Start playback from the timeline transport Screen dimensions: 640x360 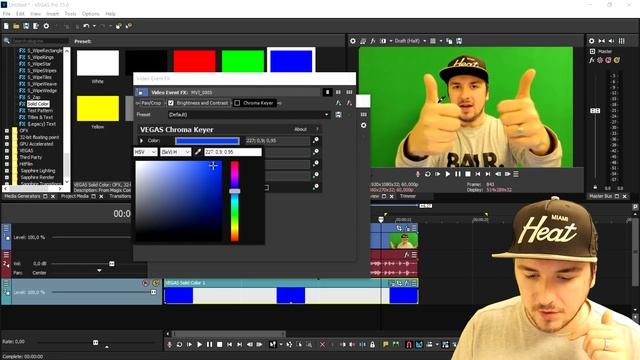pyautogui.click(x=200, y=344)
